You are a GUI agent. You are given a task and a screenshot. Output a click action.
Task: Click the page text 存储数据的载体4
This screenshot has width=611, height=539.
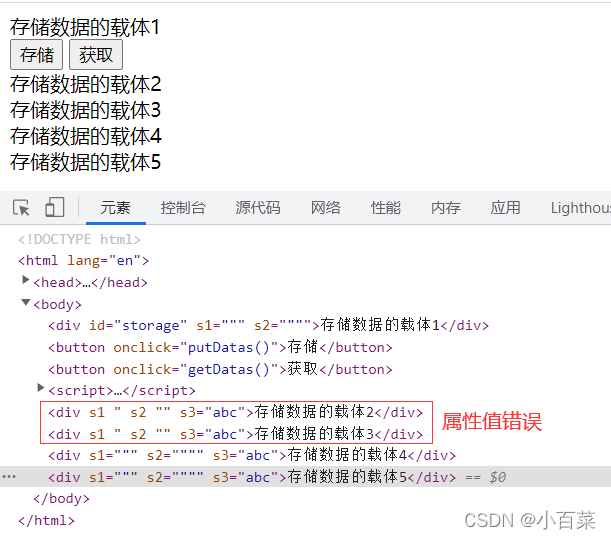tap(85, 136)
